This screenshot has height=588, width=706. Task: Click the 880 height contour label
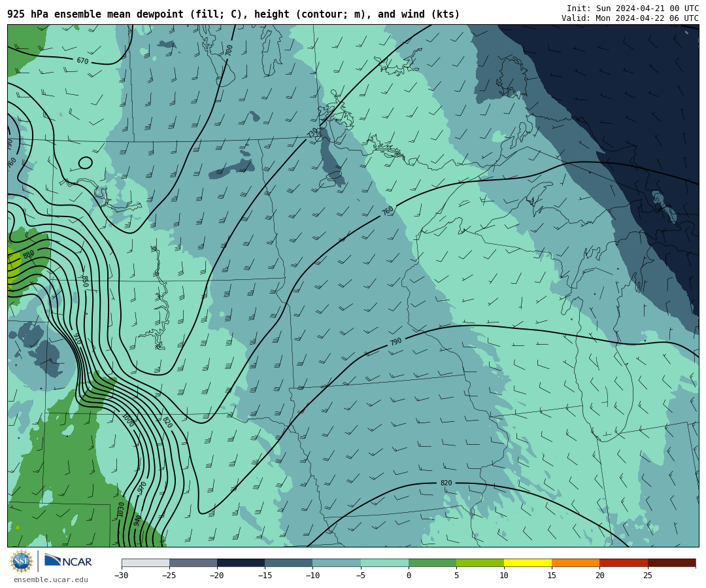pos(28,255)
